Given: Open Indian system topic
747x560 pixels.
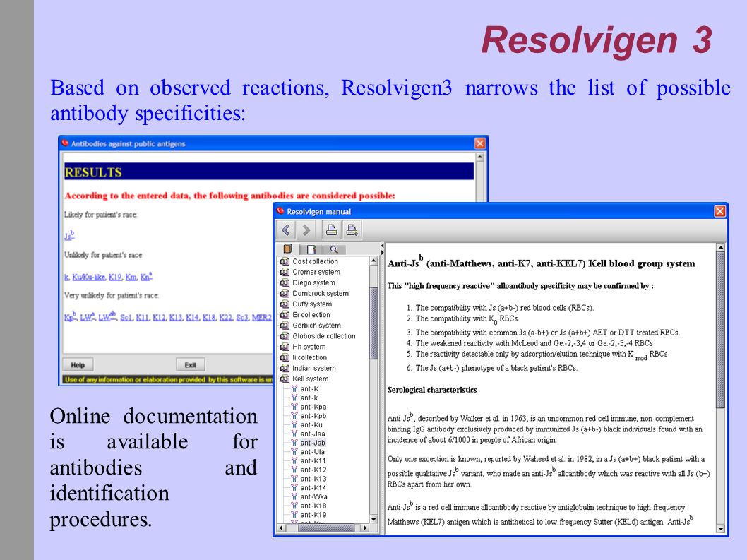Looking at the screenshot, I should (x=314, y=368).
